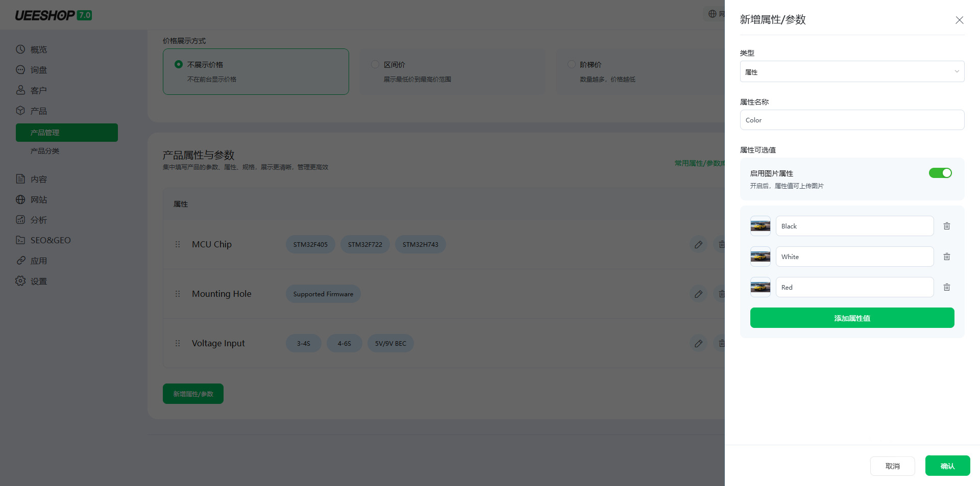Open the 类型 dropdown
980x486 pixels.
pyautogui.click(x=852, y=71)
